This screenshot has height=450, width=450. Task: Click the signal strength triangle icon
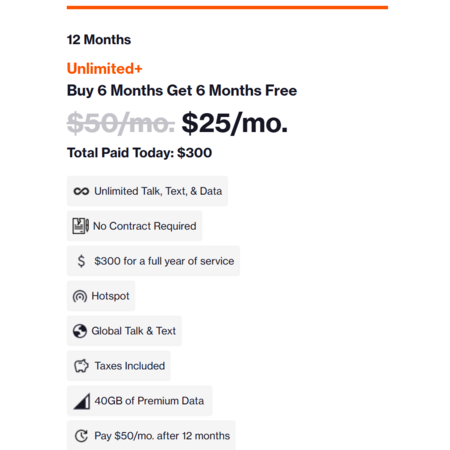click(x=82, y=401)
